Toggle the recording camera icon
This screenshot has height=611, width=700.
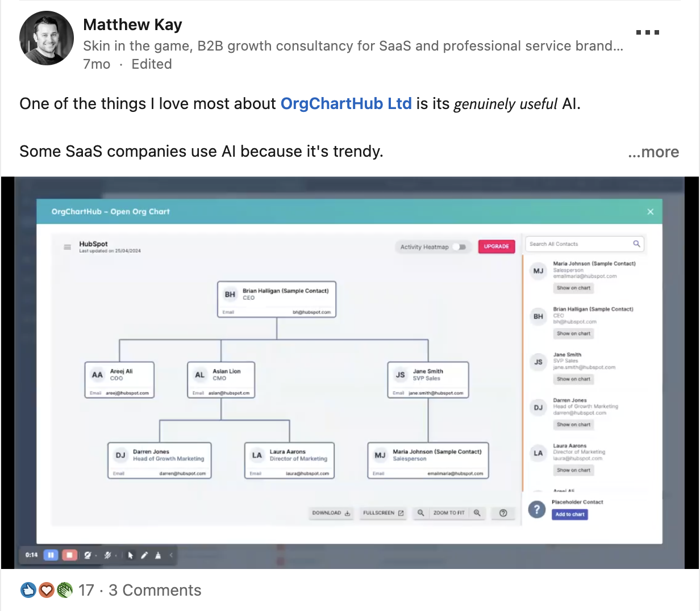pos(88,555)
